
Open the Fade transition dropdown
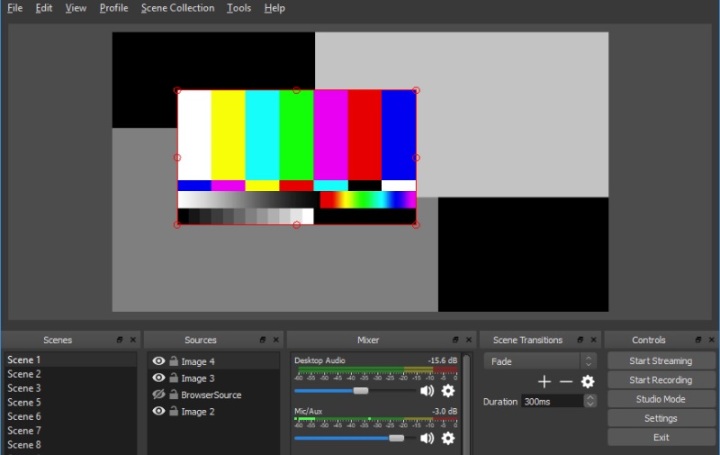pos(540,361)
